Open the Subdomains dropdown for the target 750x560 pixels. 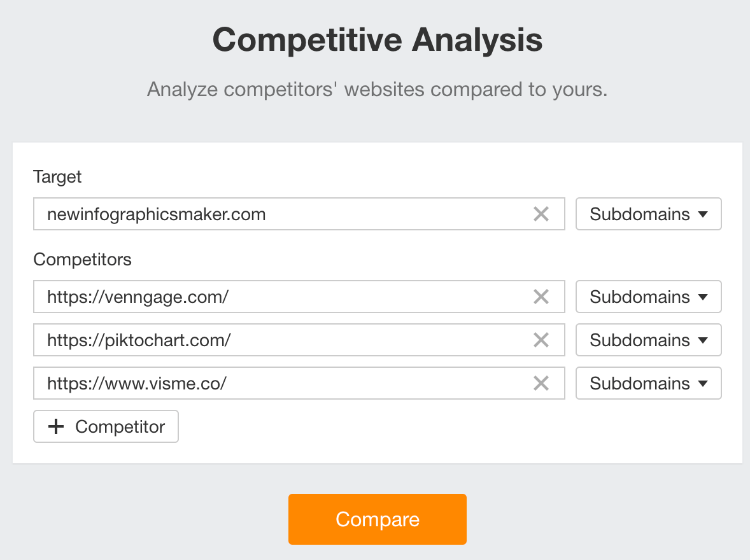pyautogui.click(x=648, y=214)
